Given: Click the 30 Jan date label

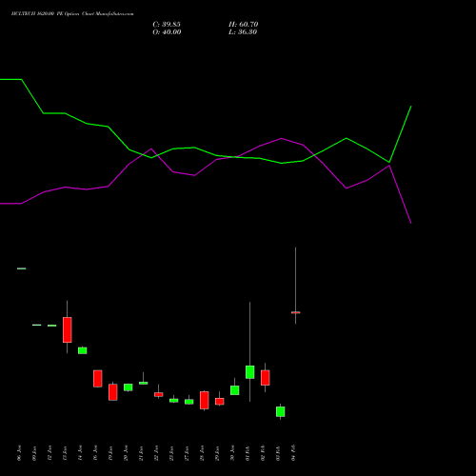Looking at the screenshot, I should tap(232, 453).
